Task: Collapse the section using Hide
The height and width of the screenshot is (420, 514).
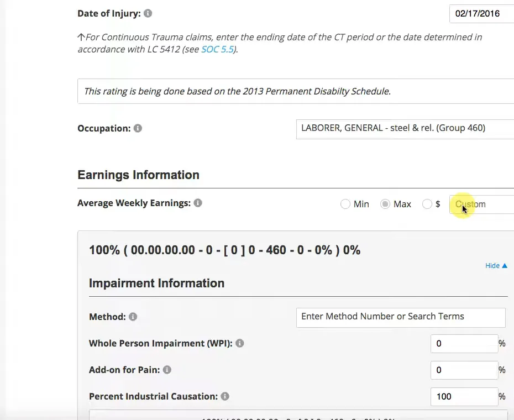Action: coord(496,266)
